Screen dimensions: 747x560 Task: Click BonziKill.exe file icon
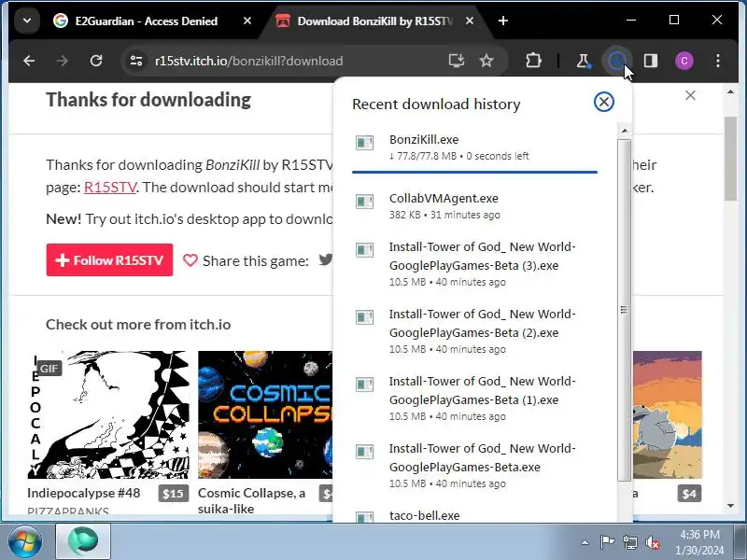(x=365, y=143)
